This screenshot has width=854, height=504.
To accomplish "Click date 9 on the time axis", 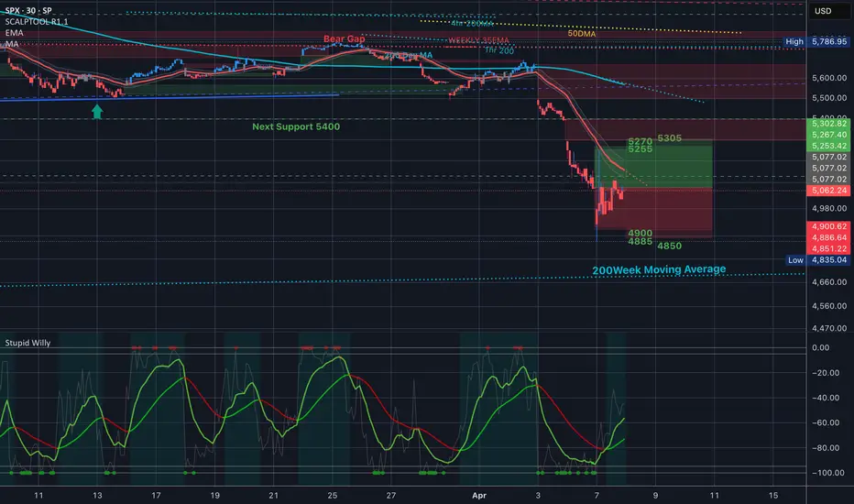I will (x=655, y=495).
